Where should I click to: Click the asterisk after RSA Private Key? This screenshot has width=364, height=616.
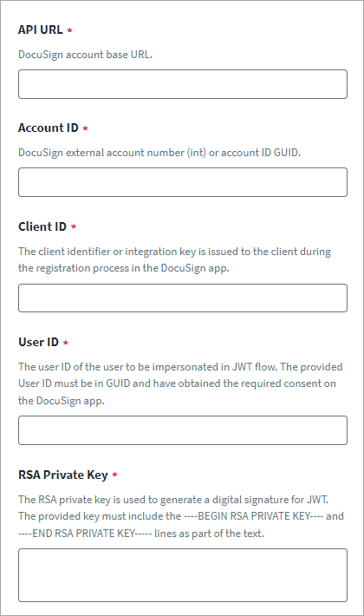point(115,475)
